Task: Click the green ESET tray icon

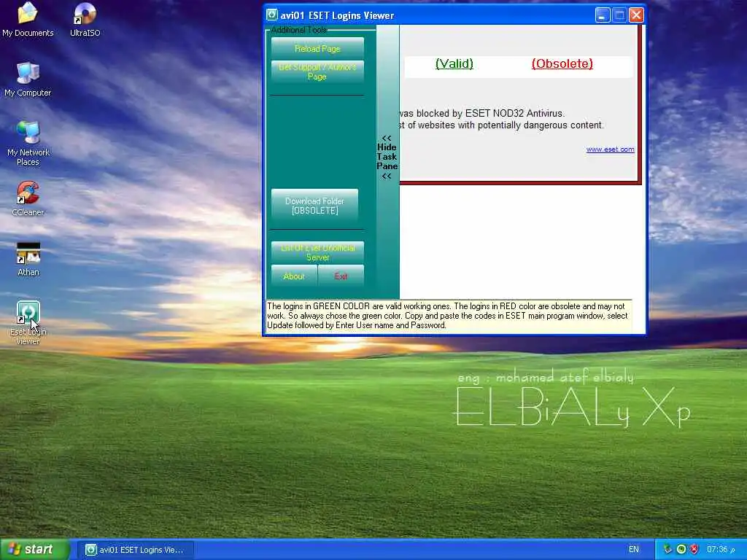Action: 681,550
